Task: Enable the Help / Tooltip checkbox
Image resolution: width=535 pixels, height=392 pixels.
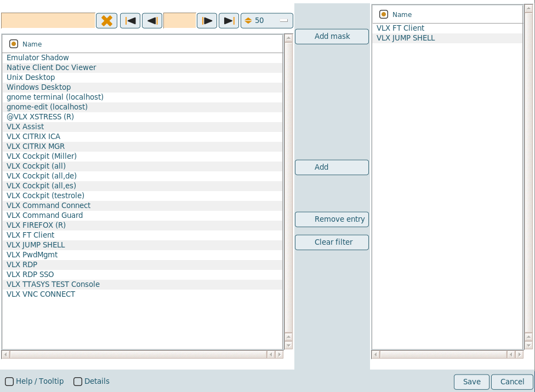Action: (x=9, y=382)
